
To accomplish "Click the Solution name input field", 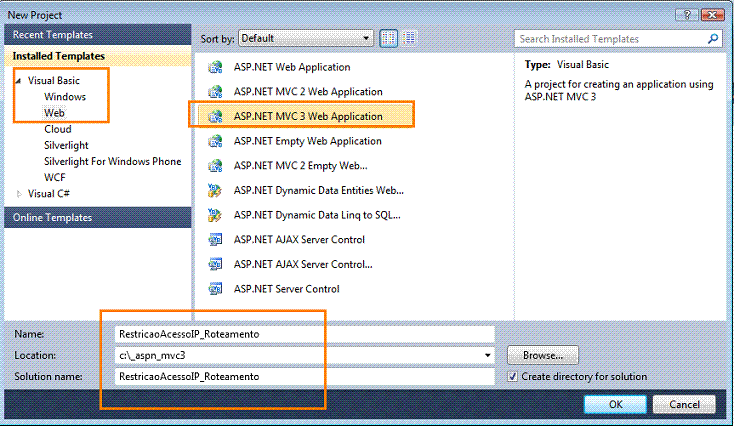I will (304, 376).
